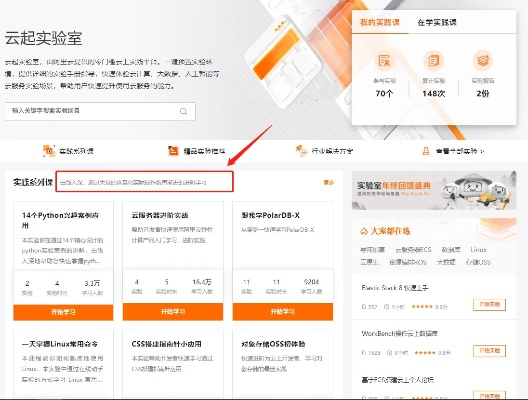Click the clock icon in WorkBench row
This screenshot has width=528, height=400.
(x=390, y=353)
